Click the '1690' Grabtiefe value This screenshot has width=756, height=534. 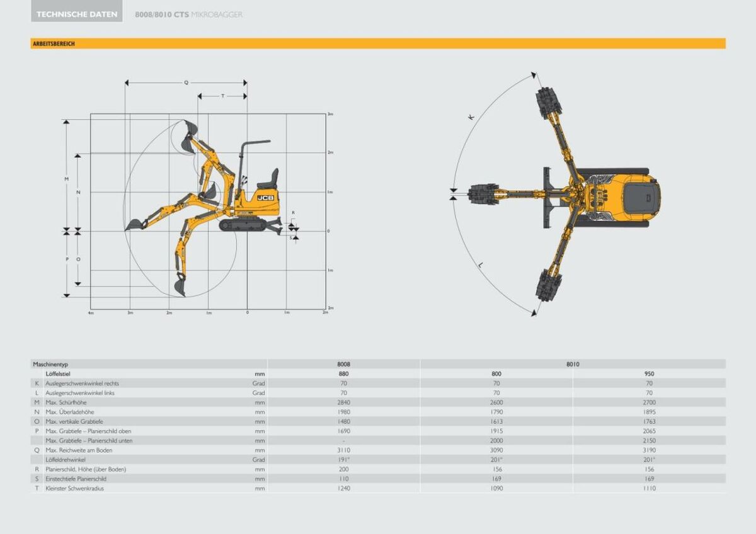343,431
